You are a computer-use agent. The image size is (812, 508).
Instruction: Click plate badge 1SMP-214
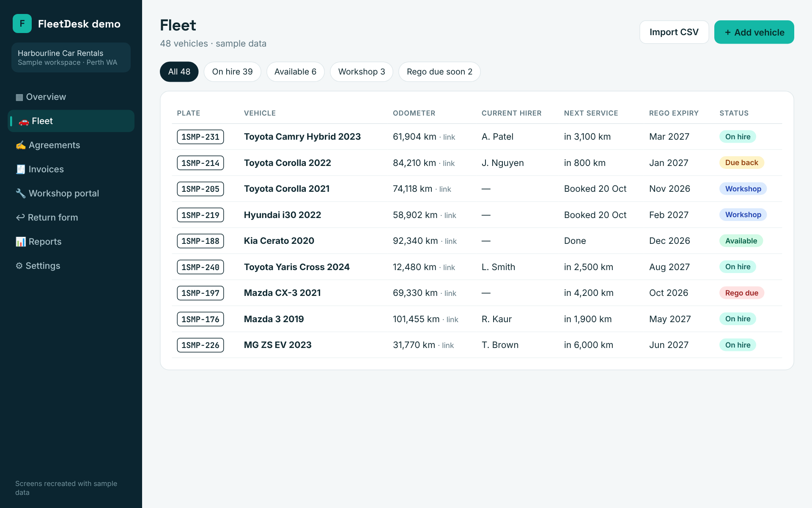pos(200,163)
